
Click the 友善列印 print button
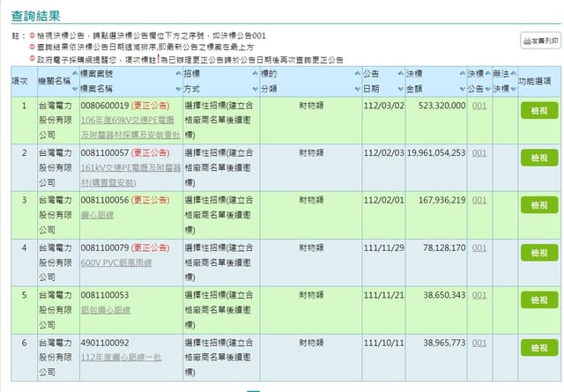click(x=540, y=41)
